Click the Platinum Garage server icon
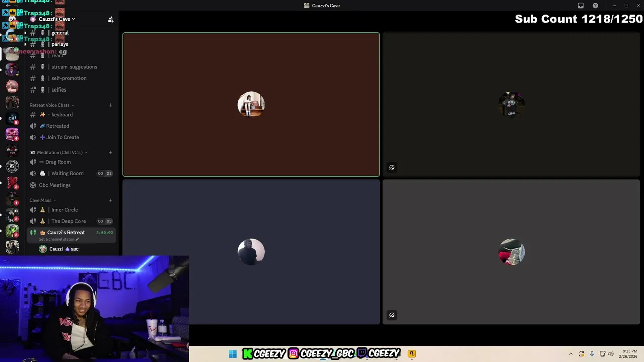 (12, 166)
